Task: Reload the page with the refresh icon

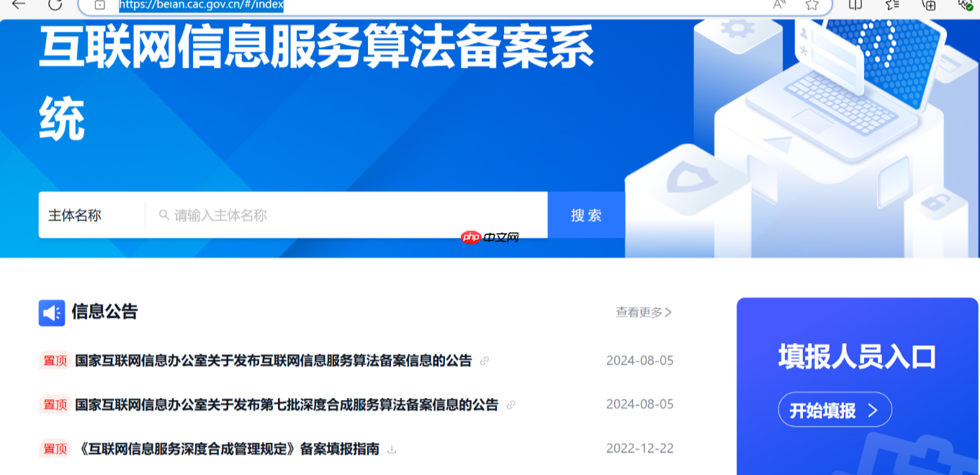Action: 55,4
